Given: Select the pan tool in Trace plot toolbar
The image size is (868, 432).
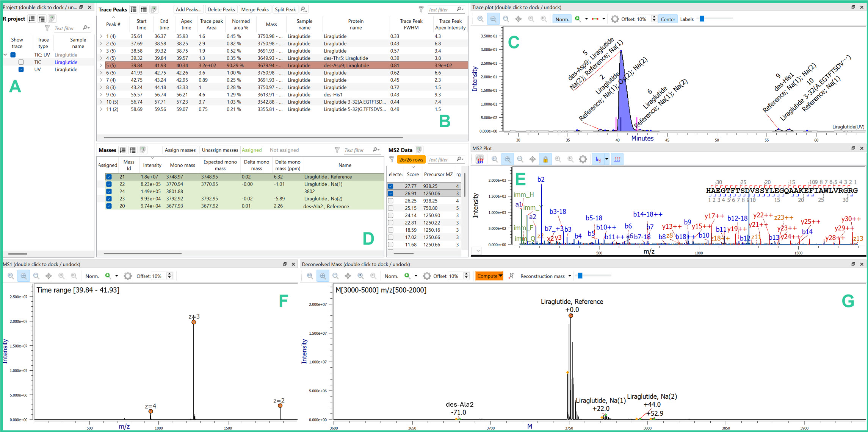Looking at the screenshot, I should [518, 19].
